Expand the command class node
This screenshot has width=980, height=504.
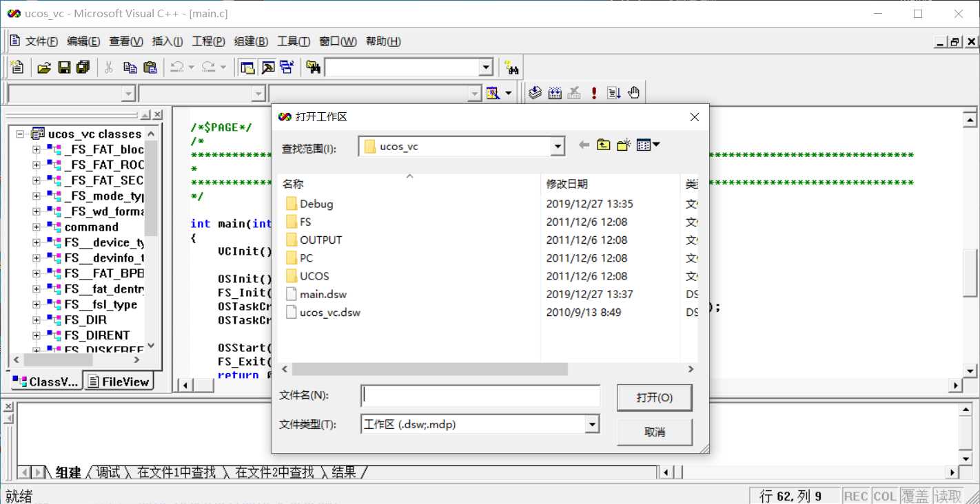click(37, 227)
